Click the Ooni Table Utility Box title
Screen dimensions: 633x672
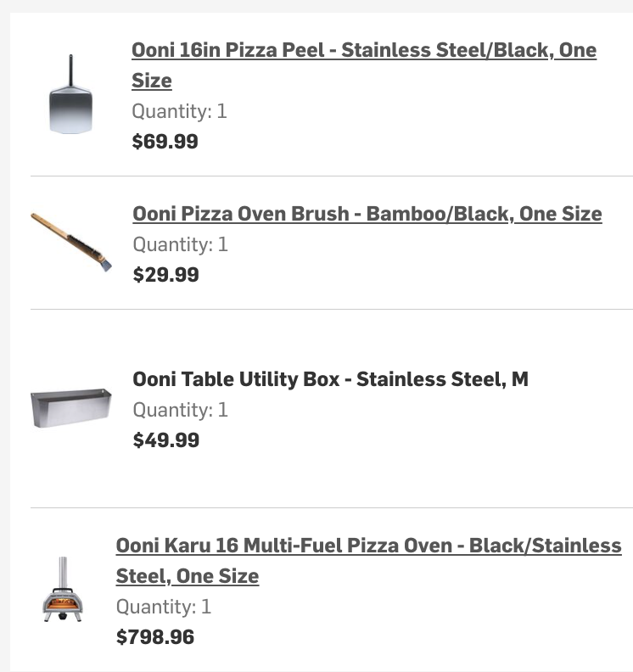330,379
